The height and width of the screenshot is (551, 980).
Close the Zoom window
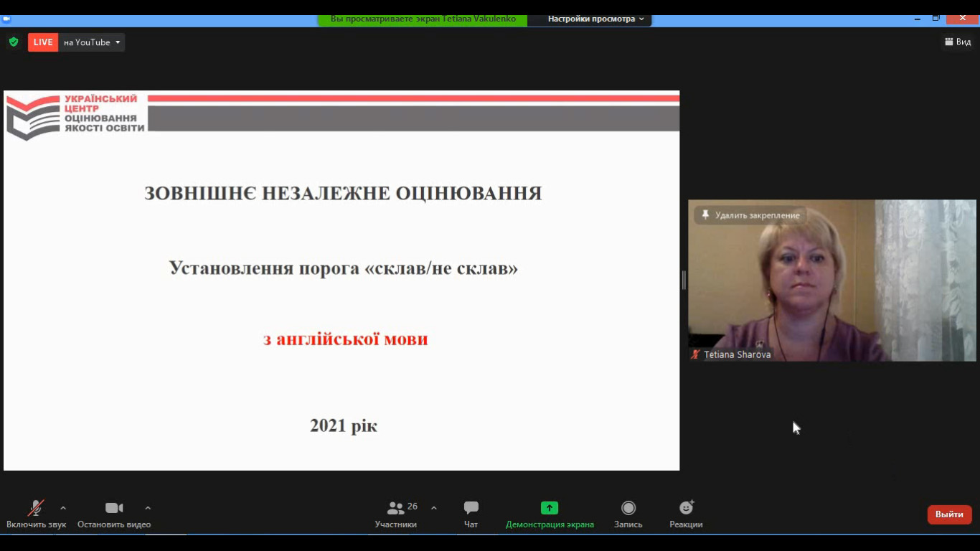point(963,18)
